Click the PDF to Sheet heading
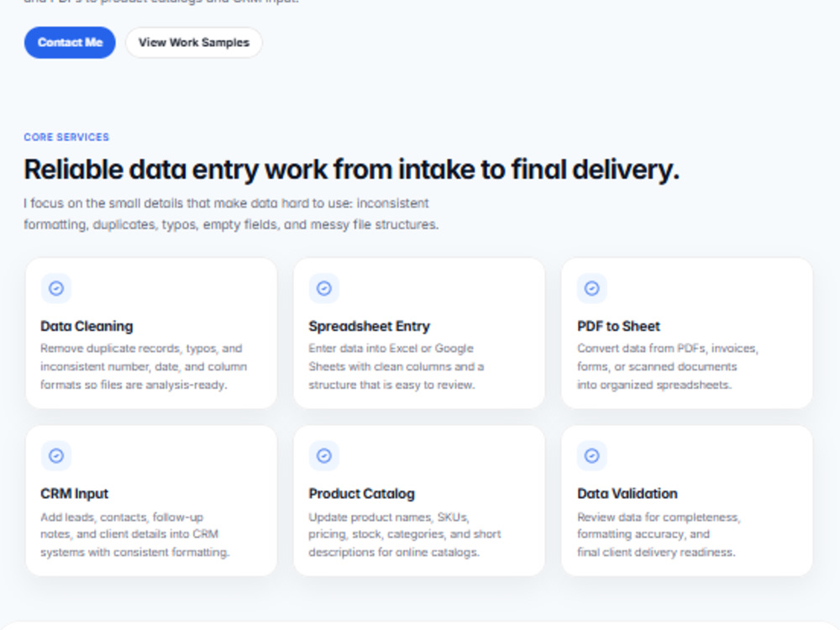Viewport: 840px width, 630px height. [619, 326]
